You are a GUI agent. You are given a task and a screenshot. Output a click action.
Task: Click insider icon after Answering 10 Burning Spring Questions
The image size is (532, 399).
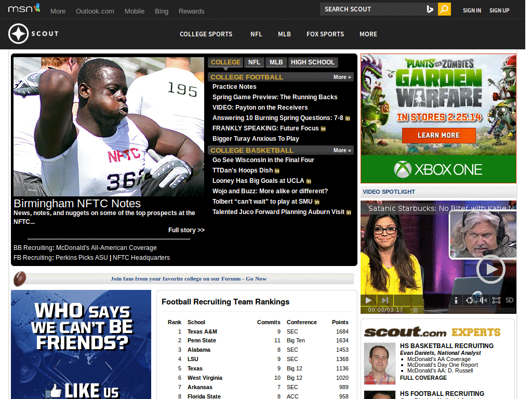(x=348, y=118)
